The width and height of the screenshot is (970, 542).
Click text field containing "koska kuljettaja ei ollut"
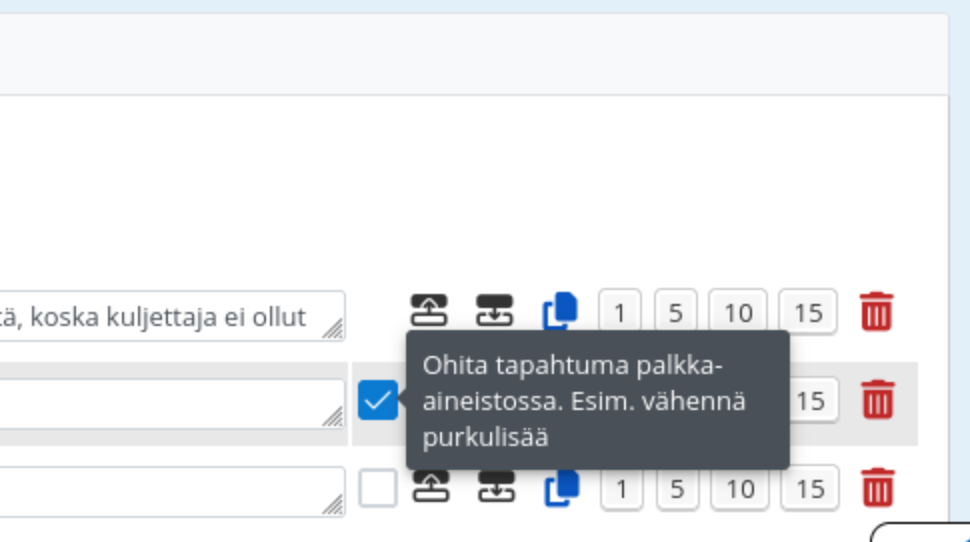click(x=172, y=316)
